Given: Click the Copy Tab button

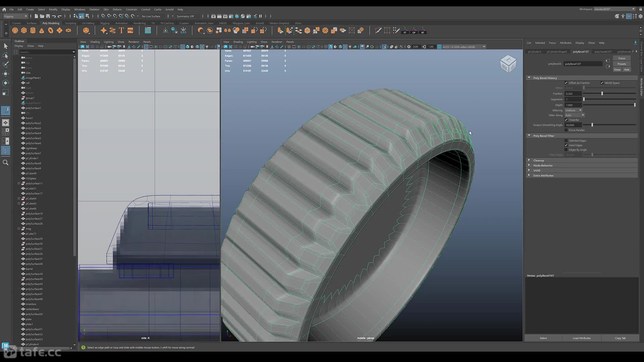Looking at the screenshot, I should click(x=620, y=338).
